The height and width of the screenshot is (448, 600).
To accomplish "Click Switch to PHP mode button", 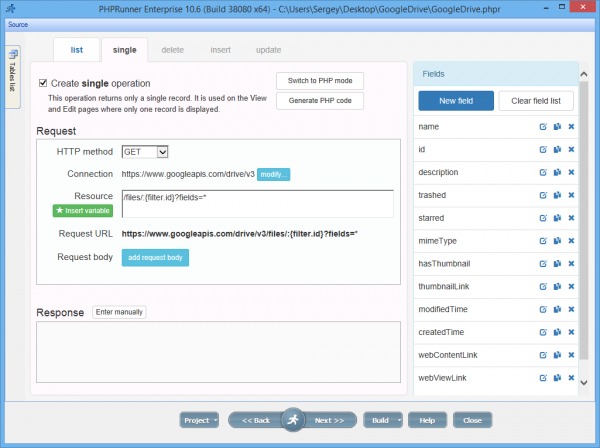I will [320, 81].
